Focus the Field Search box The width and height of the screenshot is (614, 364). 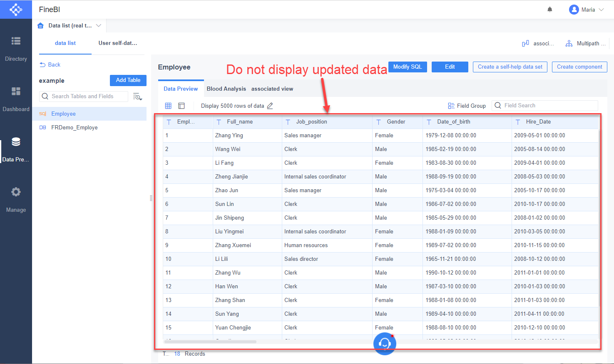[545, 106]
